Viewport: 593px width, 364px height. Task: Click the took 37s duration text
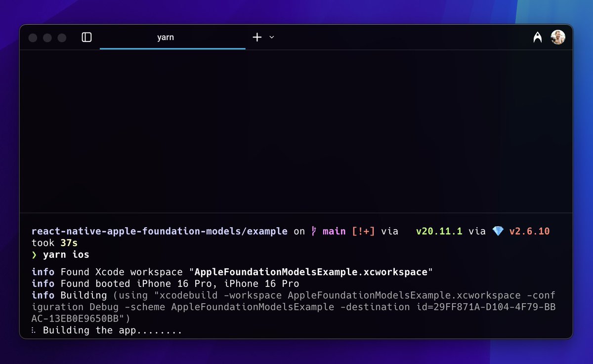pyautogui.click(x=54, y=243)
